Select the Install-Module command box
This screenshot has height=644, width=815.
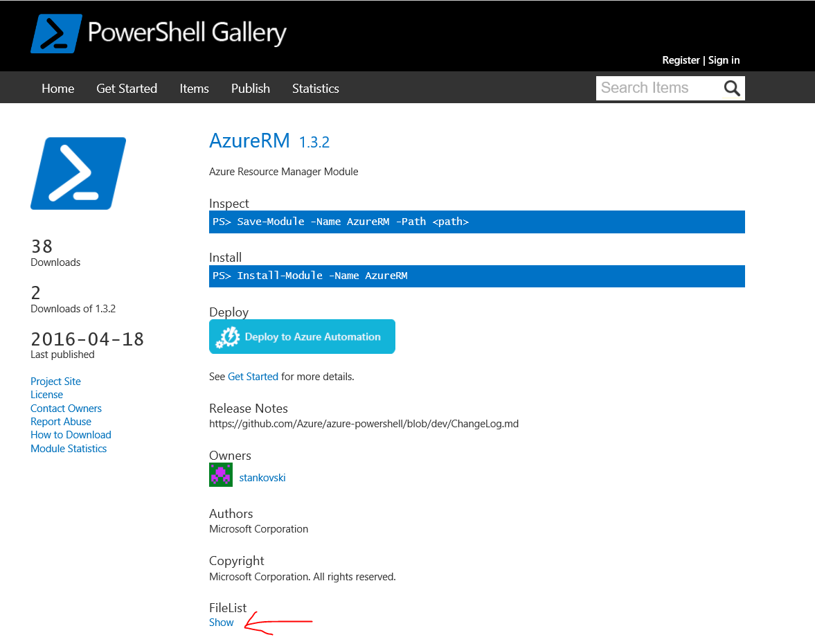click(x=476, y=276)
